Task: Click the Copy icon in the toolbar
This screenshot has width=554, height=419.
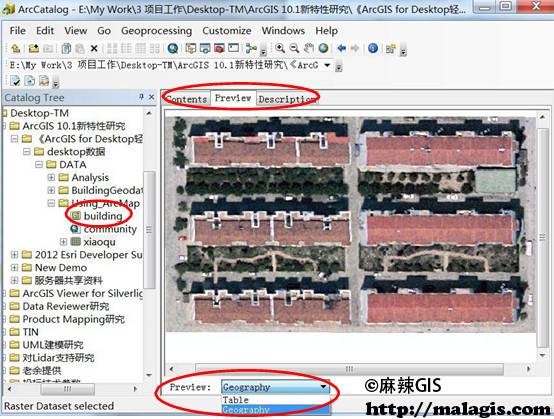Action: point(66,48)
